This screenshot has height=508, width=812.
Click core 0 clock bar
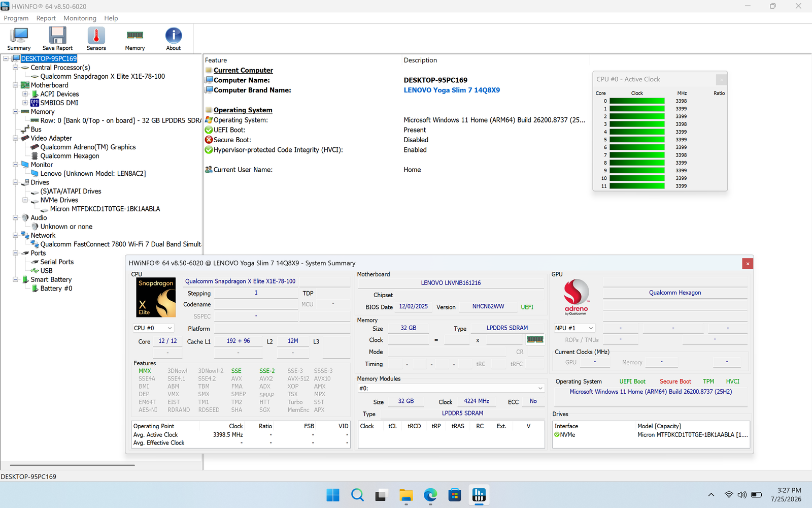[637, 101]
